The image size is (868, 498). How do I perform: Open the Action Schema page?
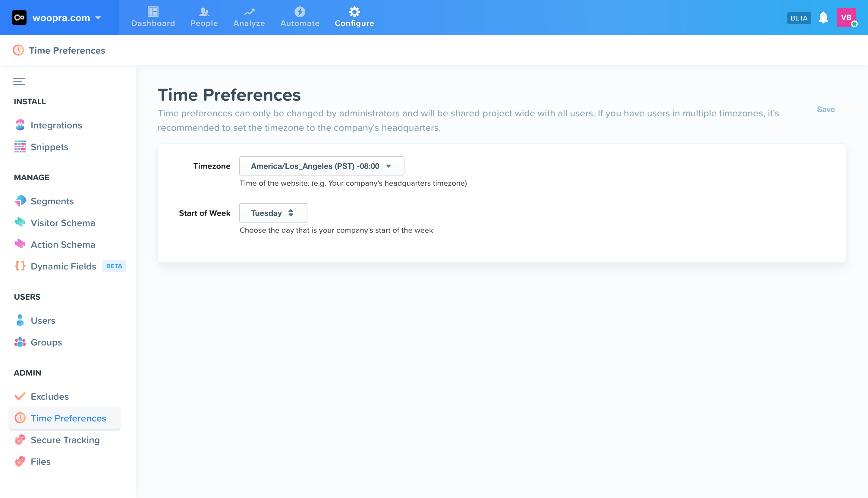coord(63,244)
